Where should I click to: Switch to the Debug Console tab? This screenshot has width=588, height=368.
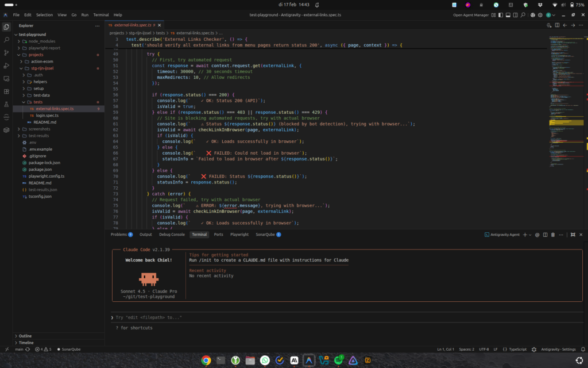(x=172, y=235)
